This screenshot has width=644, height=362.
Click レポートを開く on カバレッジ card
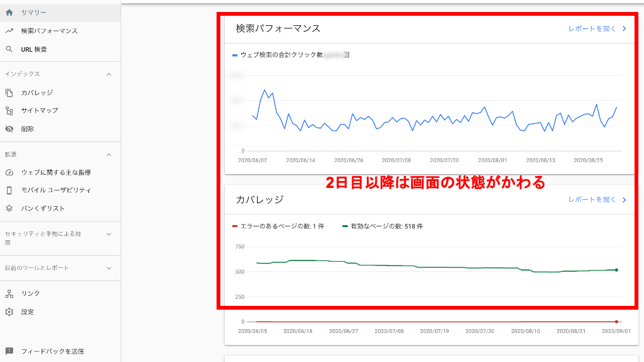pos(592,199)
